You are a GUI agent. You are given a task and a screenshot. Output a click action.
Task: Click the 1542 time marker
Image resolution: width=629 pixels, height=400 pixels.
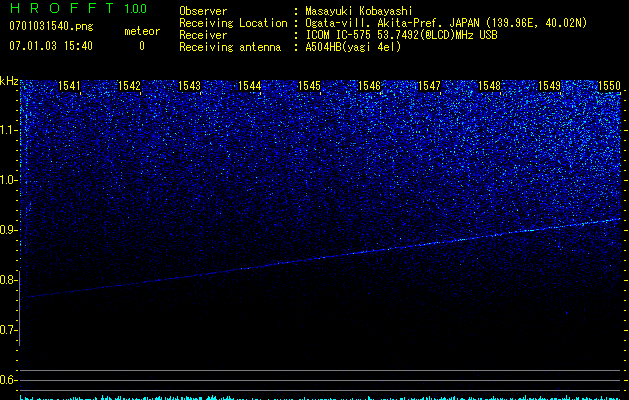point(130,86)
